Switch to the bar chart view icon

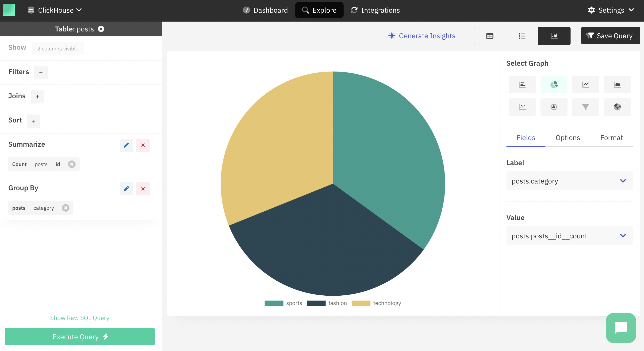(522, 84)
